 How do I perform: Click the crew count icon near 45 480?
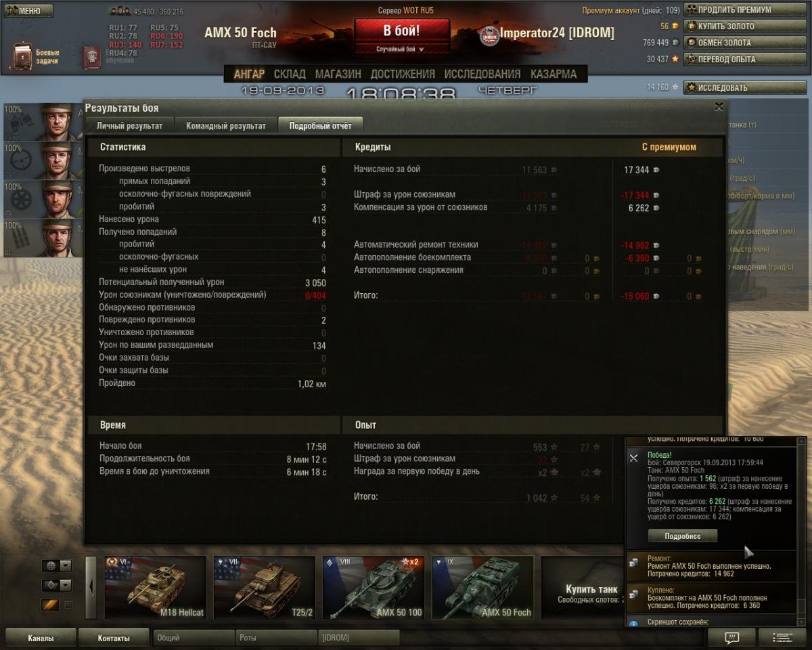[120, 12]
